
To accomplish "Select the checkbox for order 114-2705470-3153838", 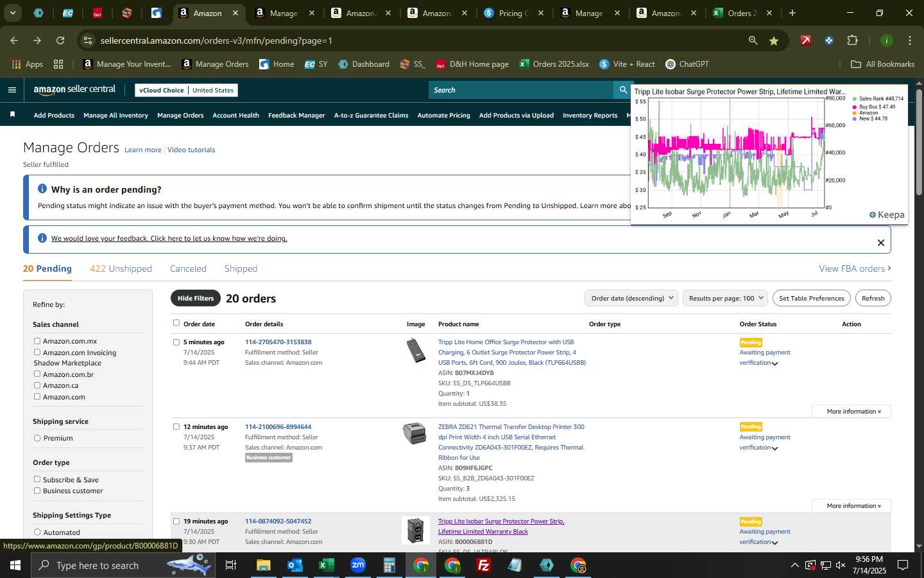I will pyautogui.click(x=176, y=342).
